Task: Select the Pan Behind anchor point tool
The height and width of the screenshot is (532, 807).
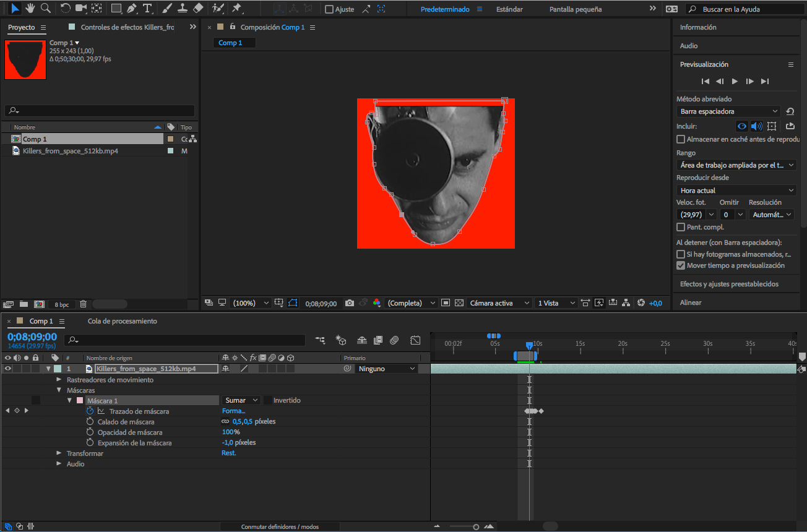Action: 97,9
